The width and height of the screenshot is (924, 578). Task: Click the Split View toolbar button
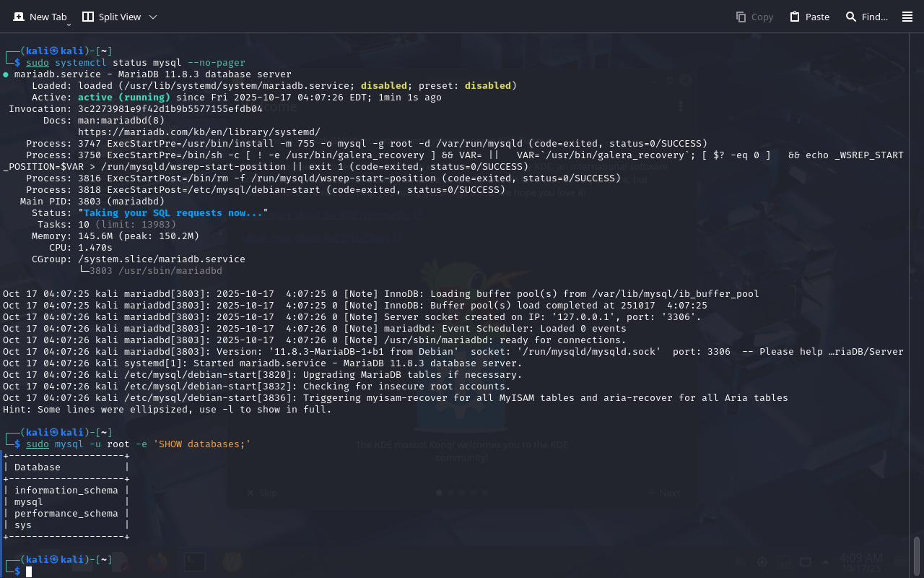click(112, 17)
